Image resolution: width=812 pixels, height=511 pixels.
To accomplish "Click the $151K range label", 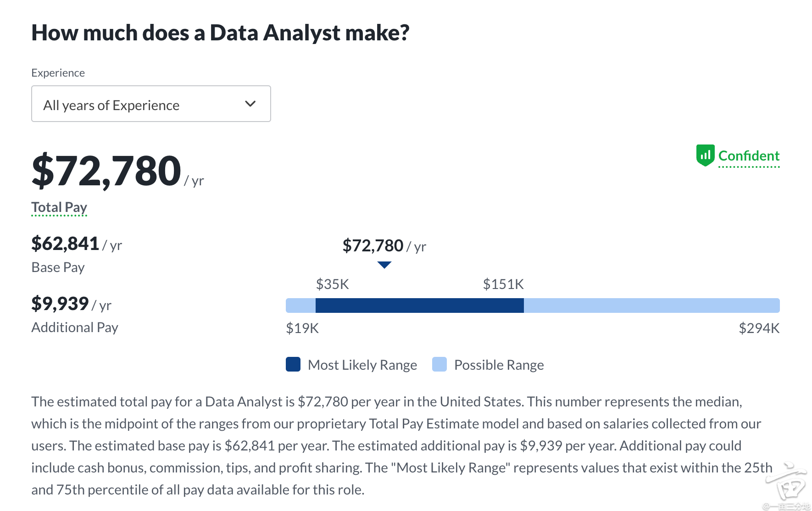I will [503, 284].
